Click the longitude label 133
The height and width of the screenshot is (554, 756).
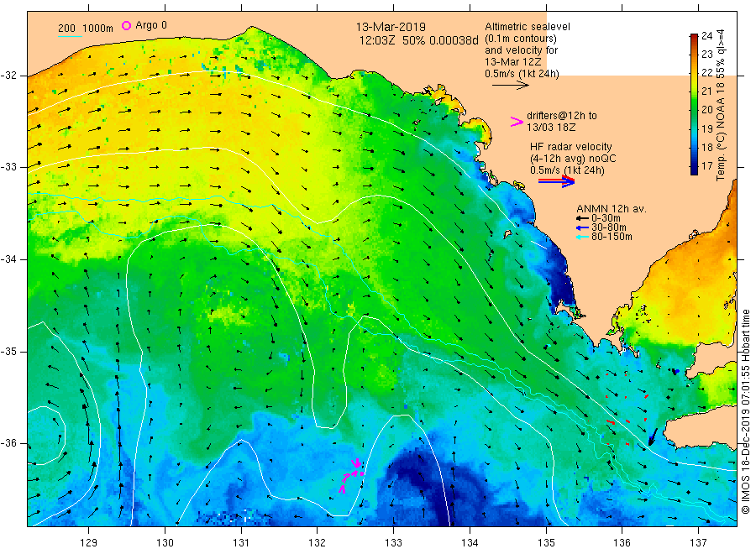pyautogui.click(x=393, y=543)
